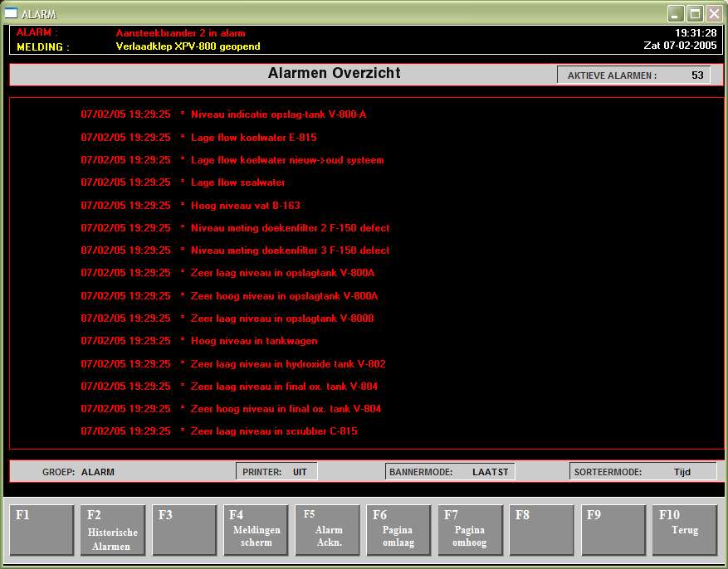Click the blank F9 function key
This screenshot has height=569, width=728.
pyautogui.click(x=613, y=530)
